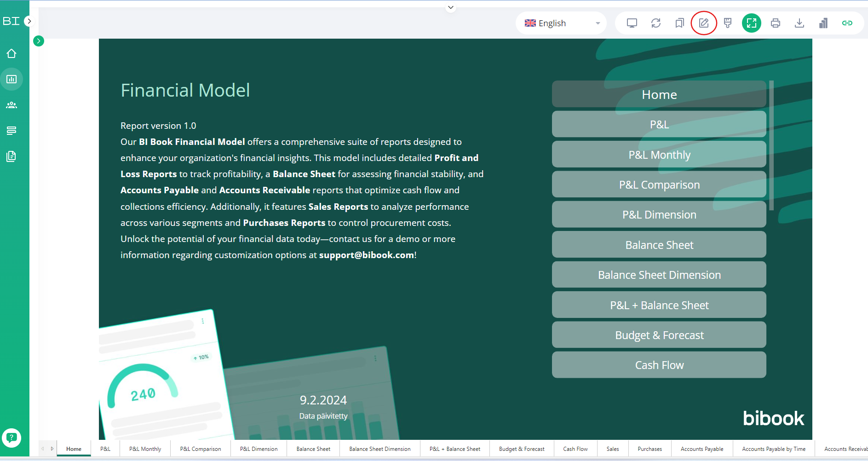
Task: Click the bibook logo on the report
Action: click(774, 418)
